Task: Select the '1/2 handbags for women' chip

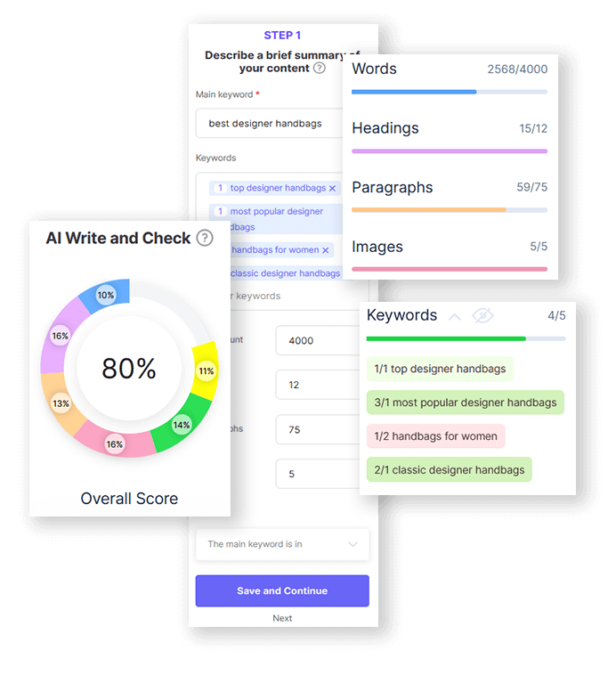Action: tap(435, 436)
